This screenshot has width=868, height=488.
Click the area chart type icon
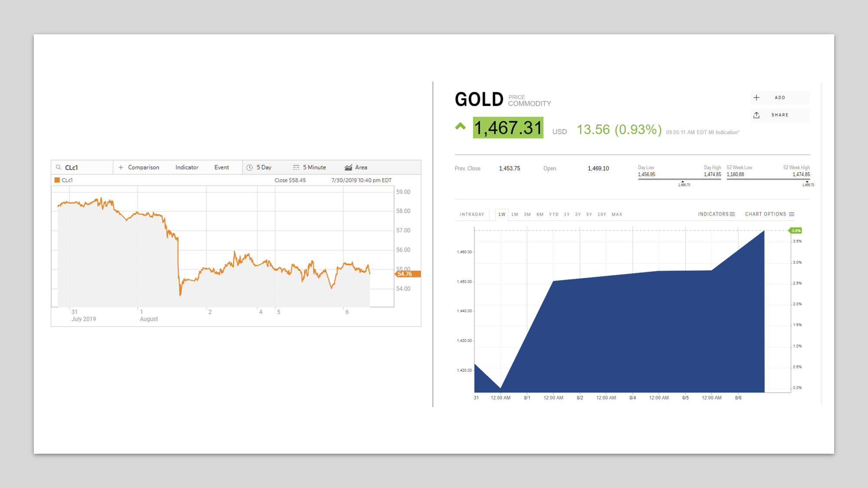[348, 167]
